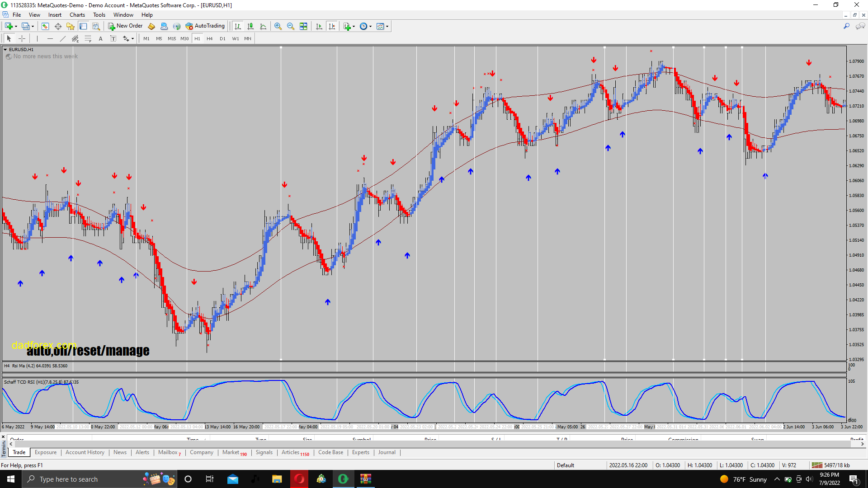Zoom out of the chart
Viewport: 868px width, 488px height.
(291, 26)
